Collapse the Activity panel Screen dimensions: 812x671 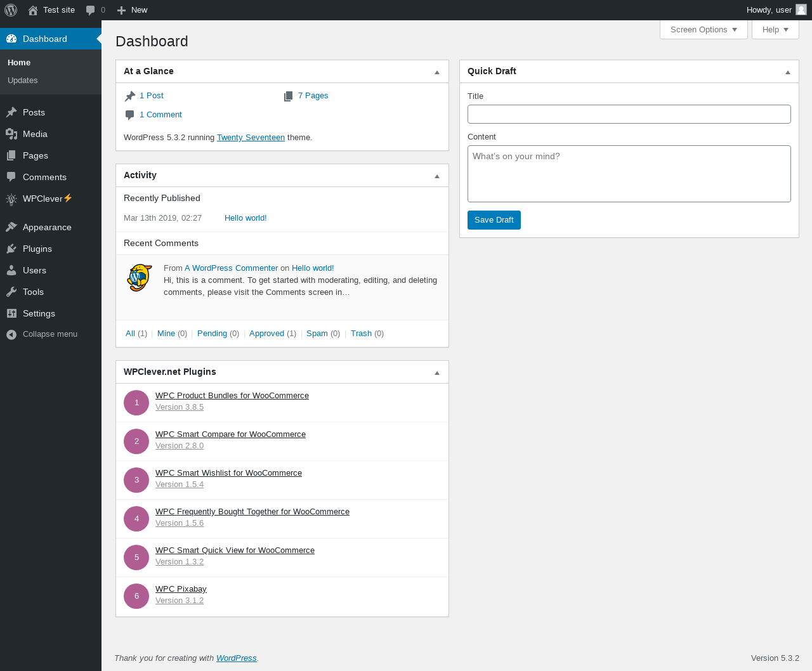[437, 176]
